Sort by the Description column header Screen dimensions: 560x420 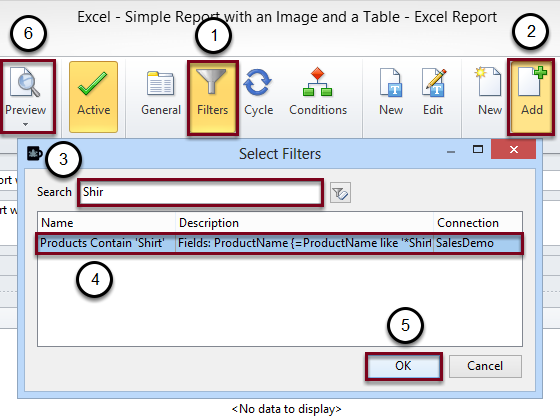[304, 223]
